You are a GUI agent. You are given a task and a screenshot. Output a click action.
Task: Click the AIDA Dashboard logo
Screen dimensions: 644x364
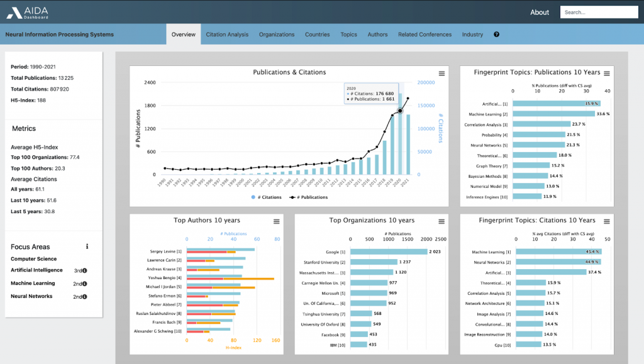[30, 11]
